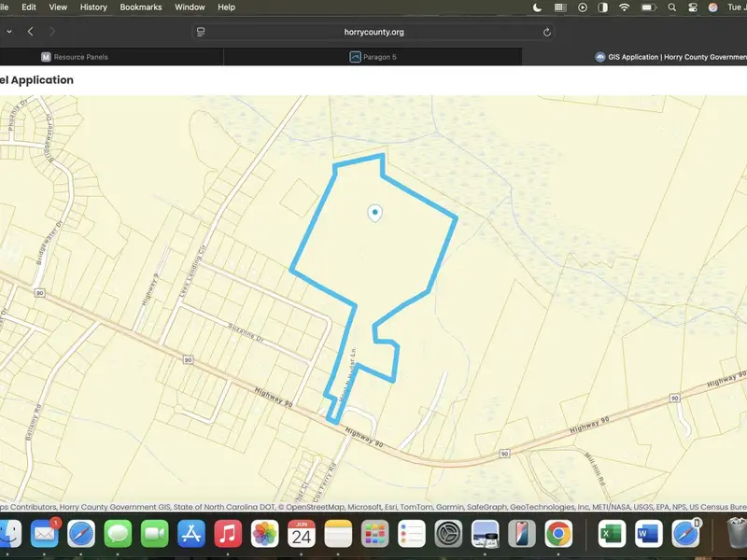Open the History menu

(x=93, y=7)
